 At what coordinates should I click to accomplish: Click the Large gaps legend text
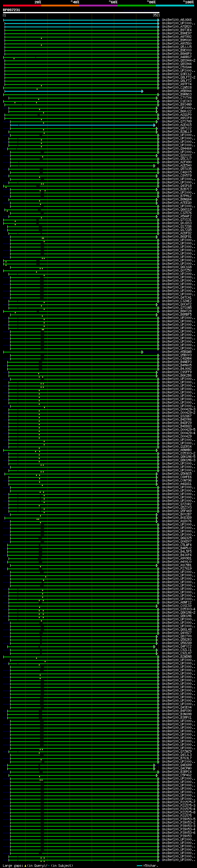tap(38, 865)
